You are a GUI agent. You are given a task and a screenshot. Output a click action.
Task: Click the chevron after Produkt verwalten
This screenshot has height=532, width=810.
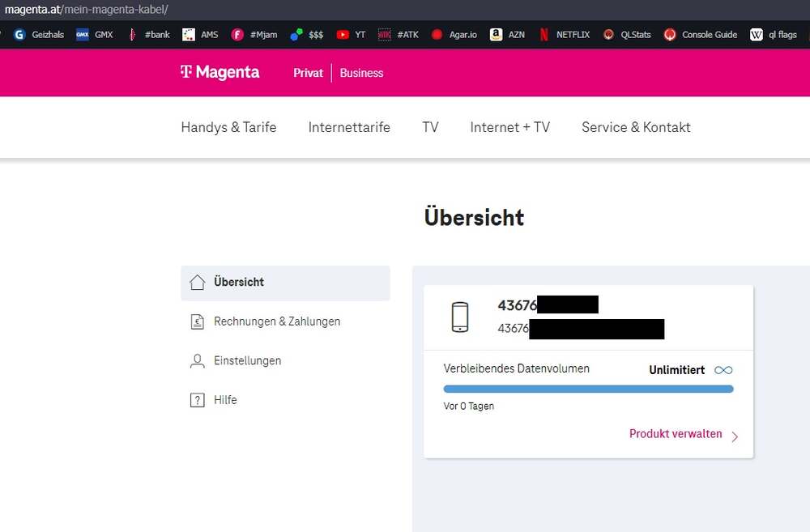pos(735,436)
